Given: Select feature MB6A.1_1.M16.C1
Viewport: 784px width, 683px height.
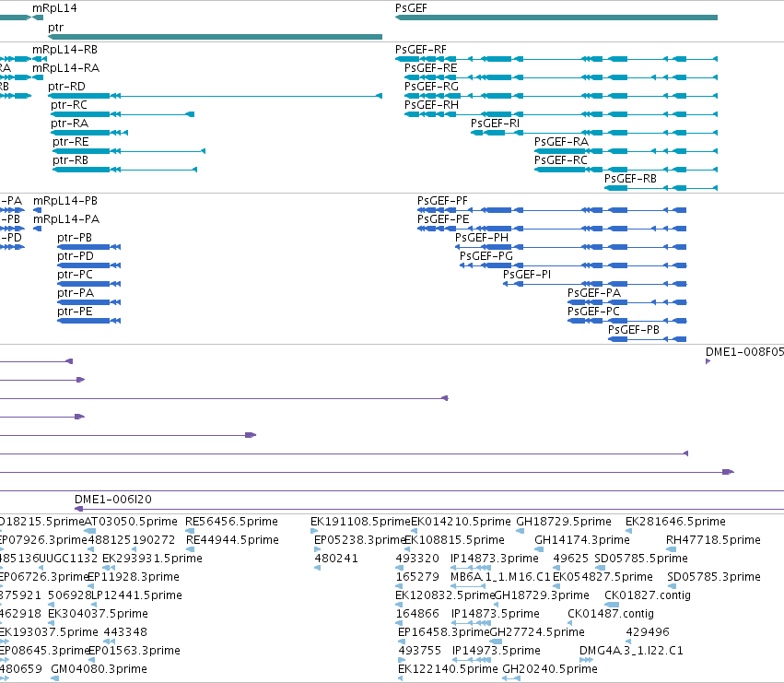Looking at the screenshot, I should pyautogui.click(x=468, y=586).
